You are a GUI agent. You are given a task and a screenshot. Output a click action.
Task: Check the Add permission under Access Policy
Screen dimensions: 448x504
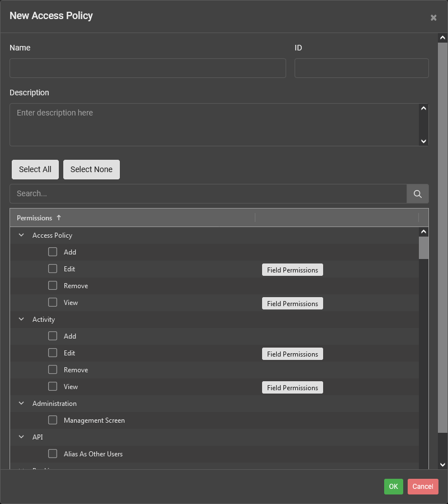point(53,252)
